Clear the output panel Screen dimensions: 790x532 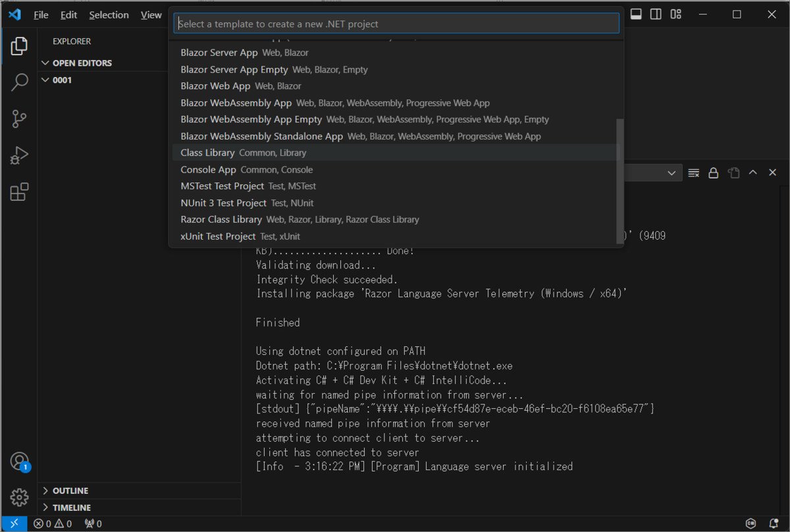693,173
